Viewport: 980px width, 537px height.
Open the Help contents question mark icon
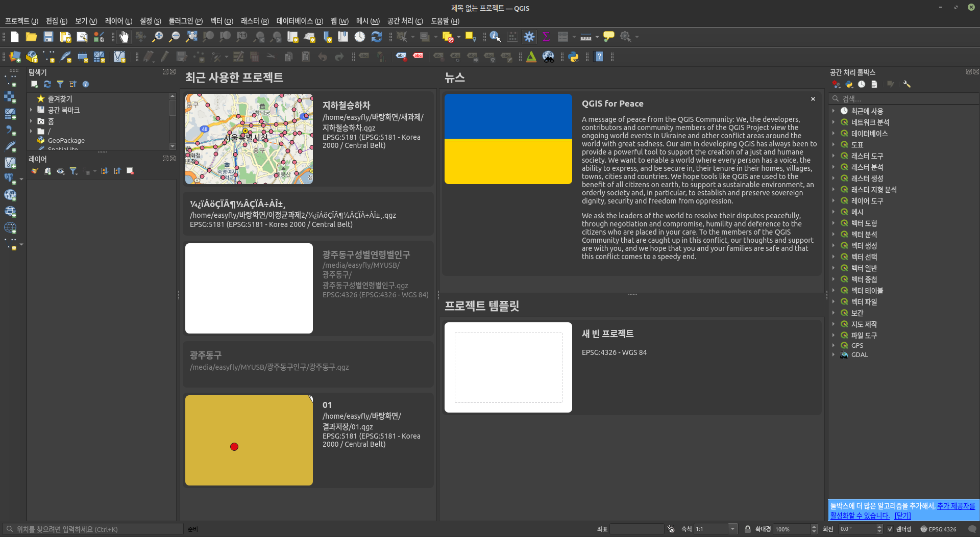(x=599, y=57)
